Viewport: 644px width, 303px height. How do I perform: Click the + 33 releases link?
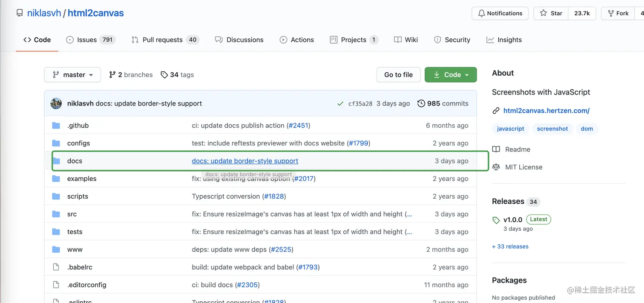click(x=510, y=246)
